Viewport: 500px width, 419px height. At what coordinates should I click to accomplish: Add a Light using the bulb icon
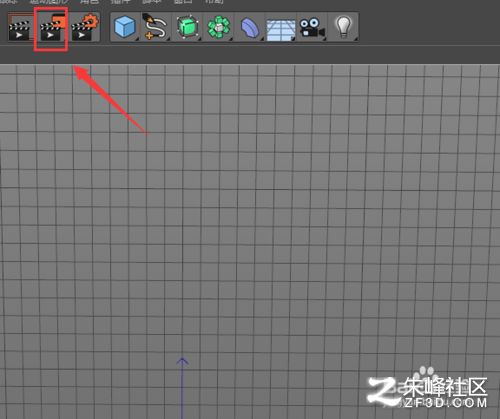pos(343,27)
